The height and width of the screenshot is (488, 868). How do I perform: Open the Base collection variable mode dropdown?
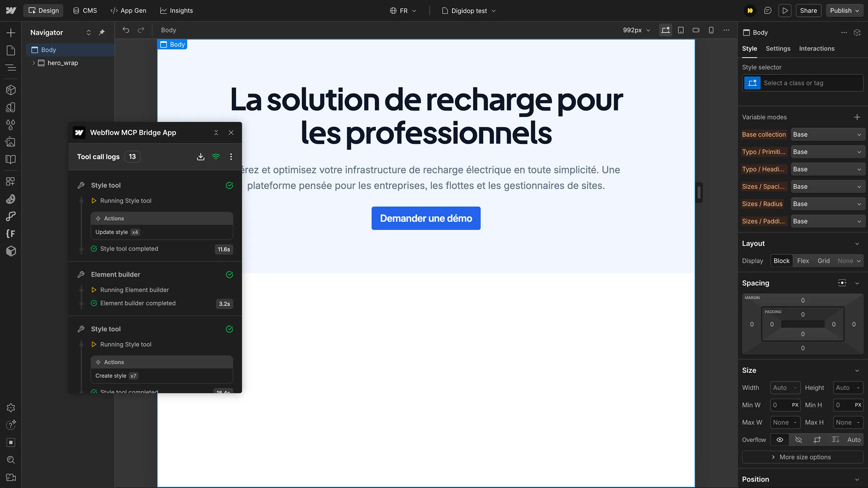click(x=828, y=134)
